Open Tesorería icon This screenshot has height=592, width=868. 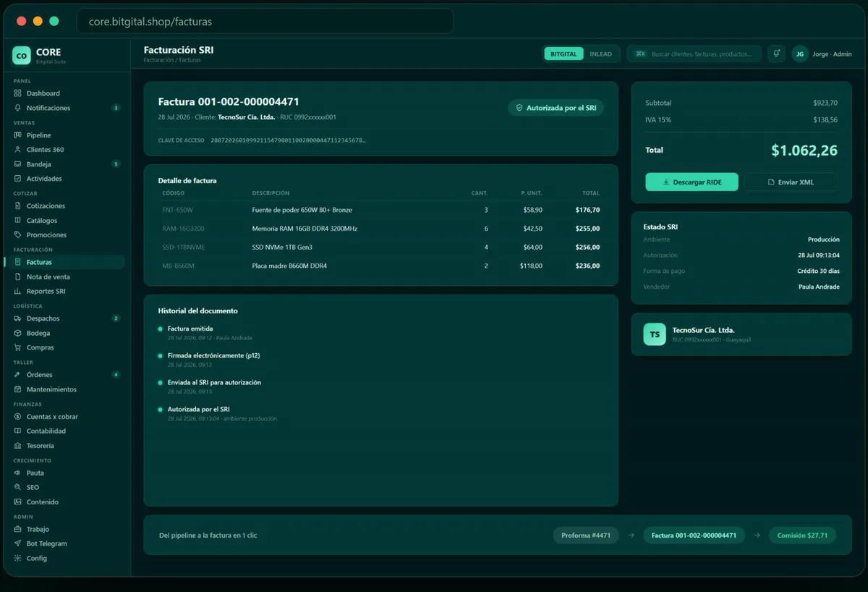pos(18,446)
